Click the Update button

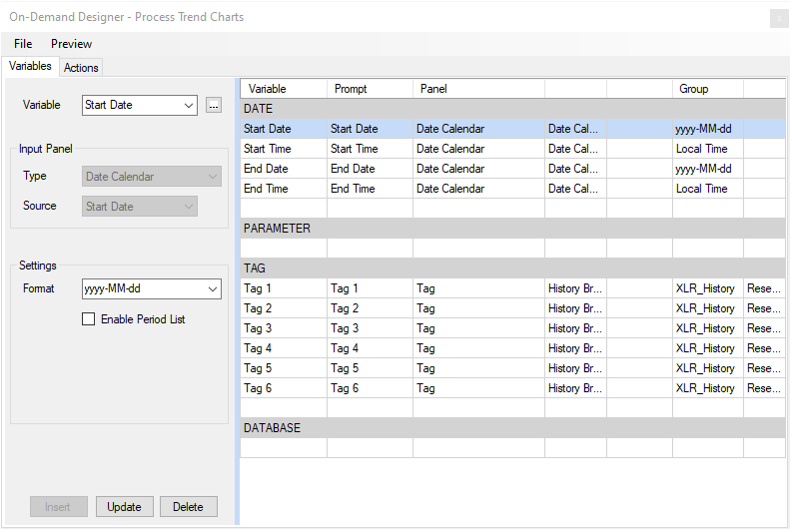[x=124, y=507]
